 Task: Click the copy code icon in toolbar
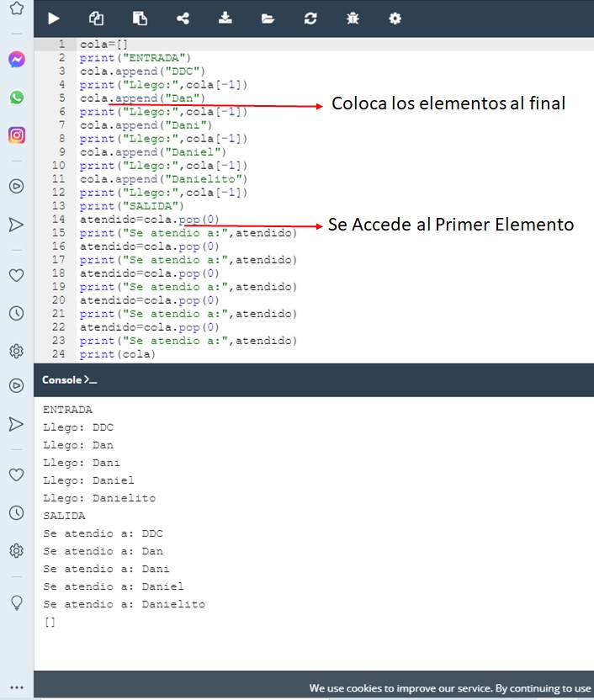[96, 19]
